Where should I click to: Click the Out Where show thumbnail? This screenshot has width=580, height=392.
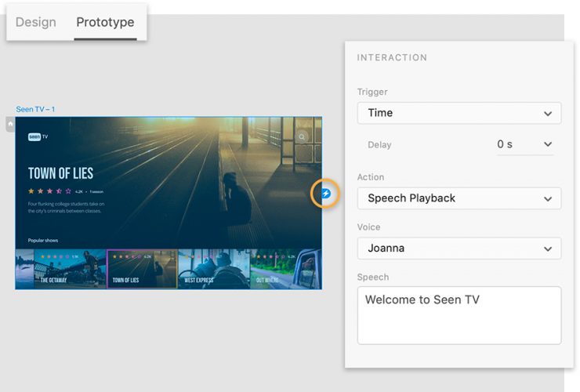pos(285,269)
